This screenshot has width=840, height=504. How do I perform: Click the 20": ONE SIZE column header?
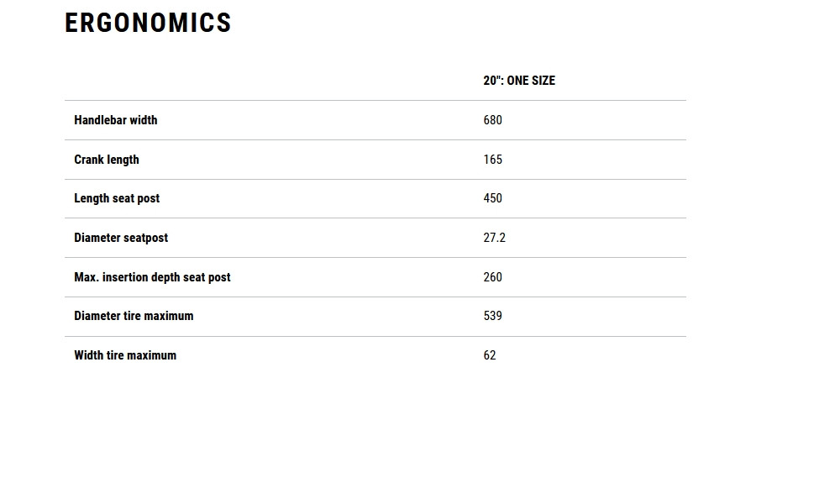pyautogui.click(x=519, y=81)
